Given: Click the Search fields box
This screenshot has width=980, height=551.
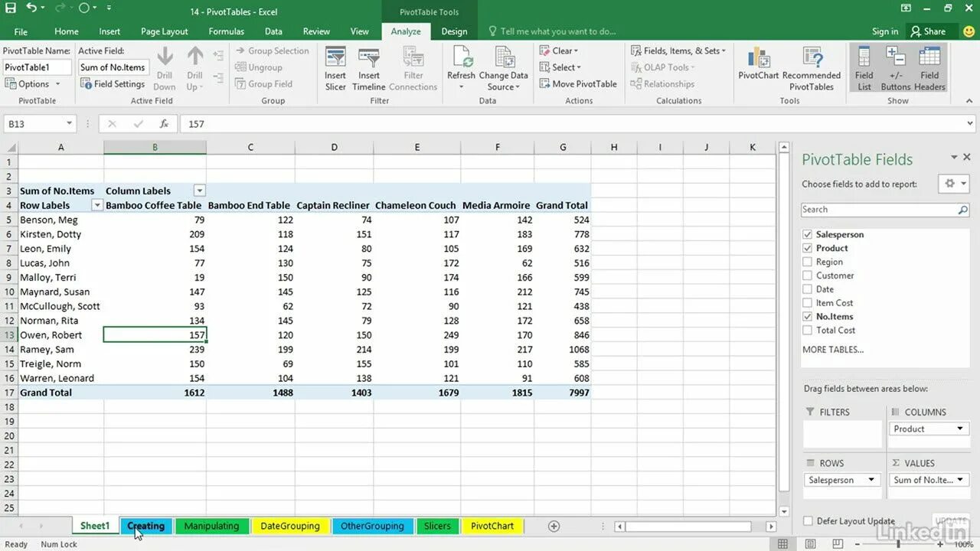Looking at the screenshot, I should [887, 209].
